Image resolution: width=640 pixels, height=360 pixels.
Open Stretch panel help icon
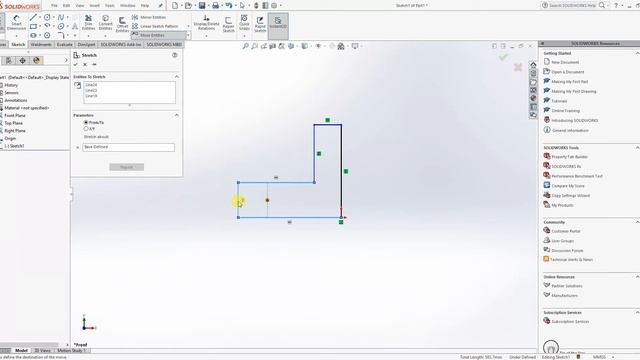[175, 55]
